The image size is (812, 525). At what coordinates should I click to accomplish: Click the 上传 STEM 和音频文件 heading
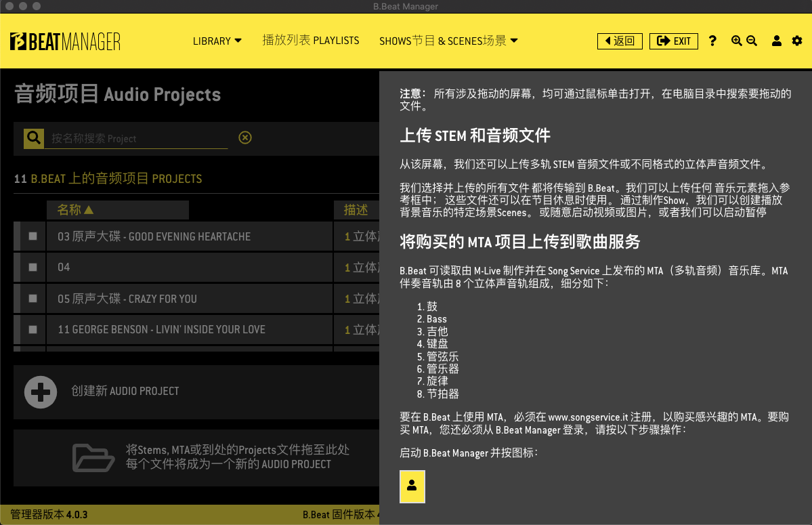click(475, 135)
